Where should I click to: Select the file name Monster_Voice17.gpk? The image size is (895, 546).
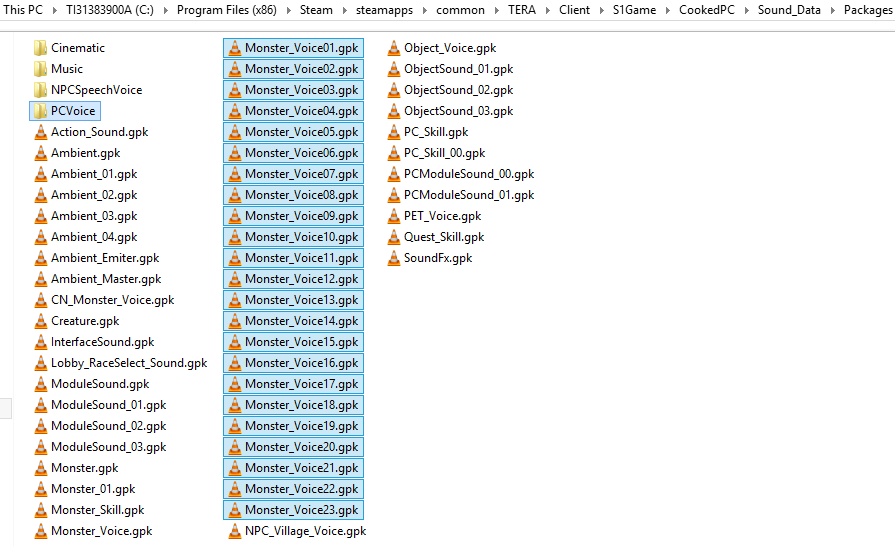point(301,384)
